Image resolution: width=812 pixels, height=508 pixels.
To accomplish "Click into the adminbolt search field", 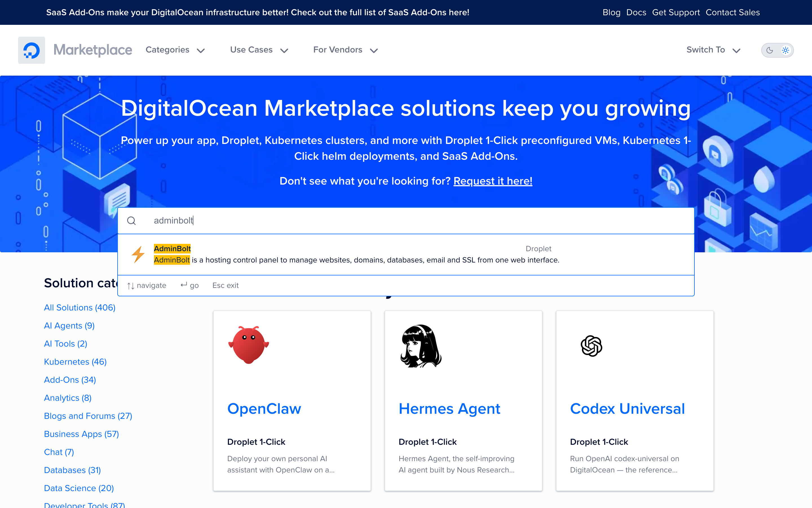I will (406, 221).
